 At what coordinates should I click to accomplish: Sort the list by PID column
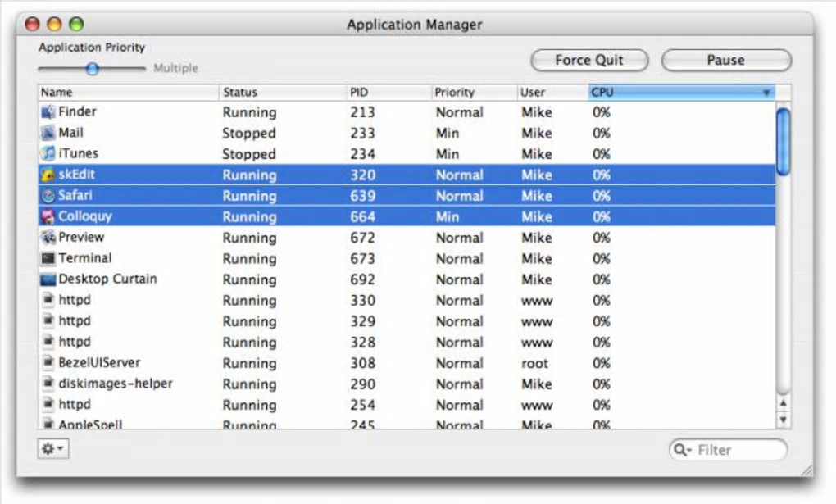388,93
